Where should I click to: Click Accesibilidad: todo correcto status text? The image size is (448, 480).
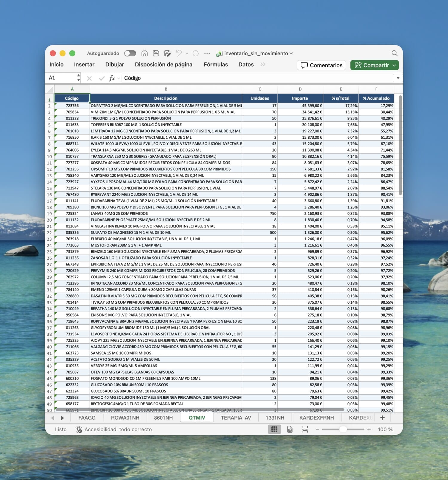(118, 429)
